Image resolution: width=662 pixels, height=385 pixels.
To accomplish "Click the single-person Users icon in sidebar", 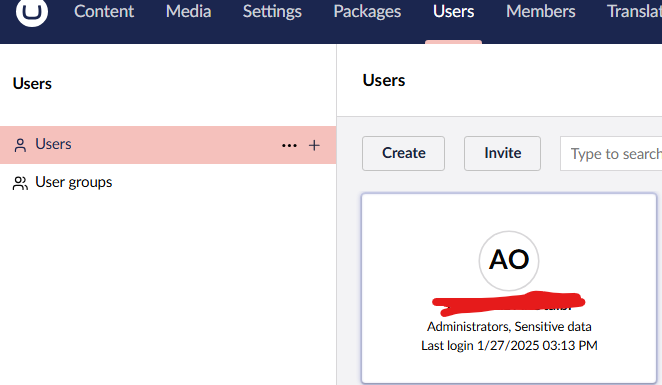I will coord(20,145).
